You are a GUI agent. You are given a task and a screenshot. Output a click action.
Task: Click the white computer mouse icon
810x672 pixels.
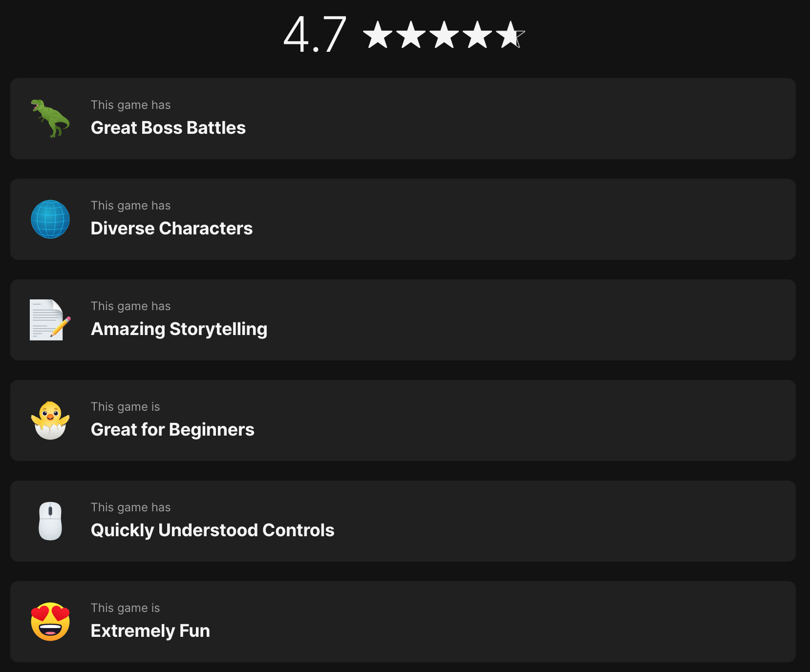pyautogui.click(x=50, y=521)
